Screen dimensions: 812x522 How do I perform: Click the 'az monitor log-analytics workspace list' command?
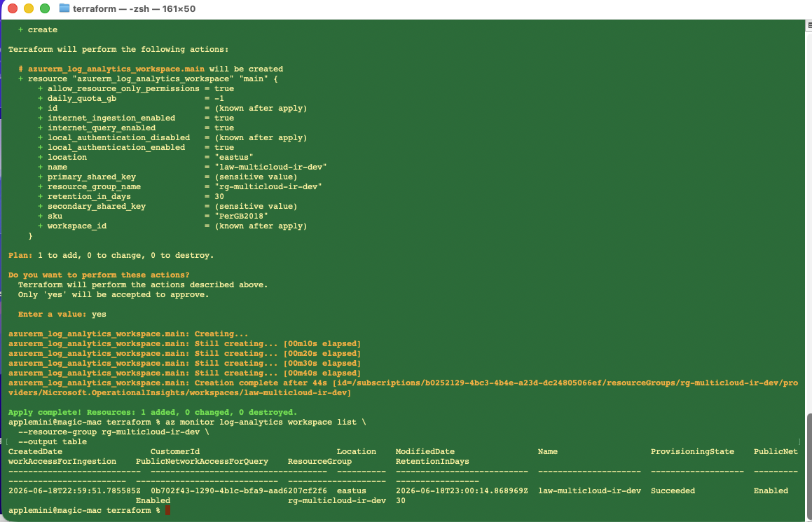[x=263, y=423]
